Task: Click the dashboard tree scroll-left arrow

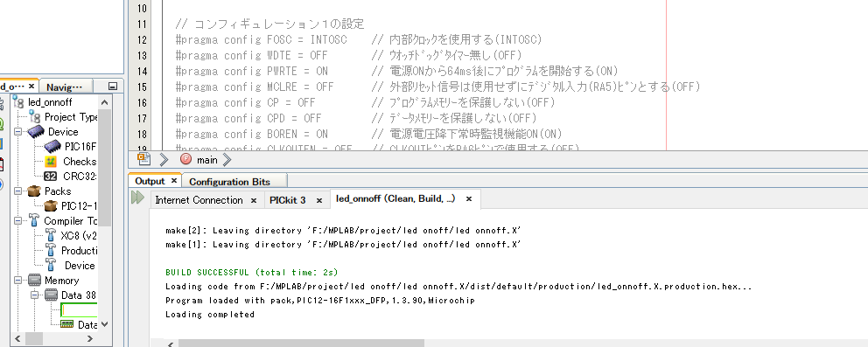Action: pyautogui.click(x=18, y=339)
